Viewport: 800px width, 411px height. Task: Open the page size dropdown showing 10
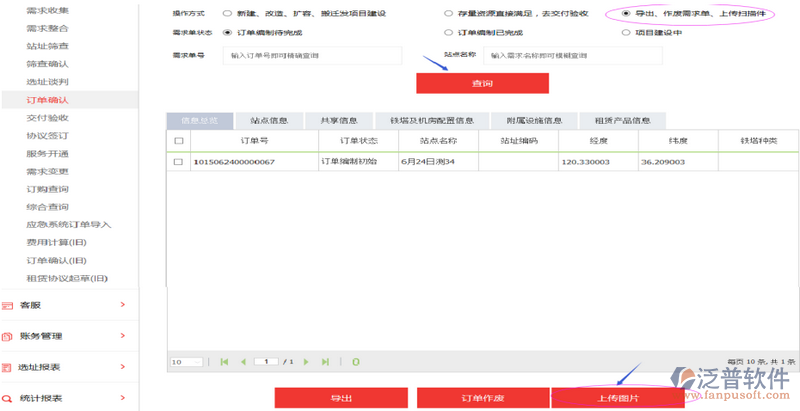[x=186, y=361]
